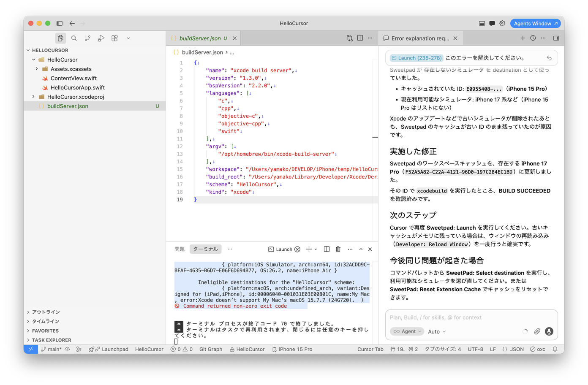588x385 pixels.
Task: Open the Run and Debug view icon
Action: [x=101, y=38]
